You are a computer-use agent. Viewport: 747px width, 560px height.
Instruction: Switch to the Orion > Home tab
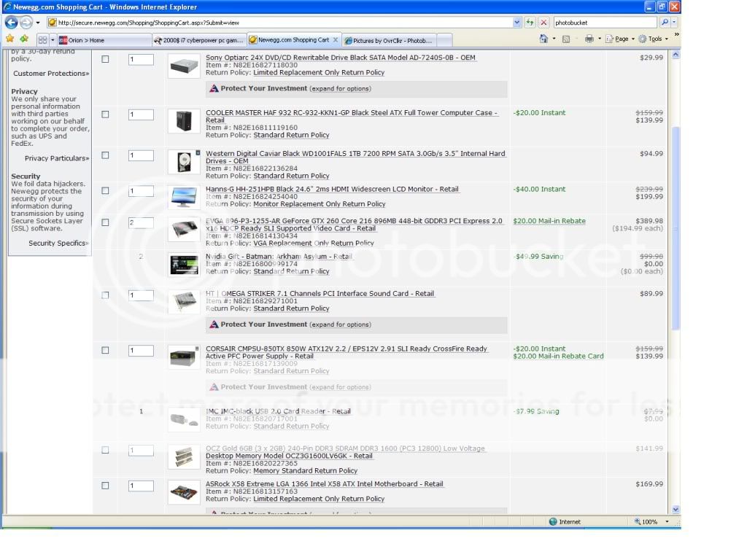pyautogui.click(x=104, y=41)
